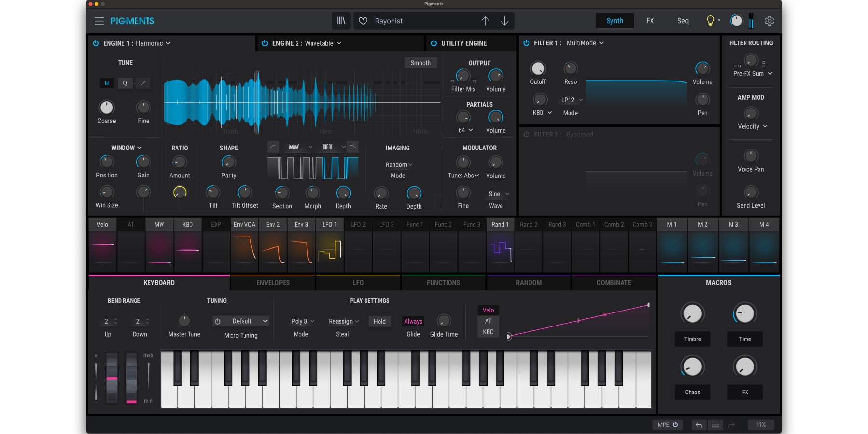The image size is (868, 434).
Task: Toggle Engine 1 power button
Action: [x=96, y=43]
